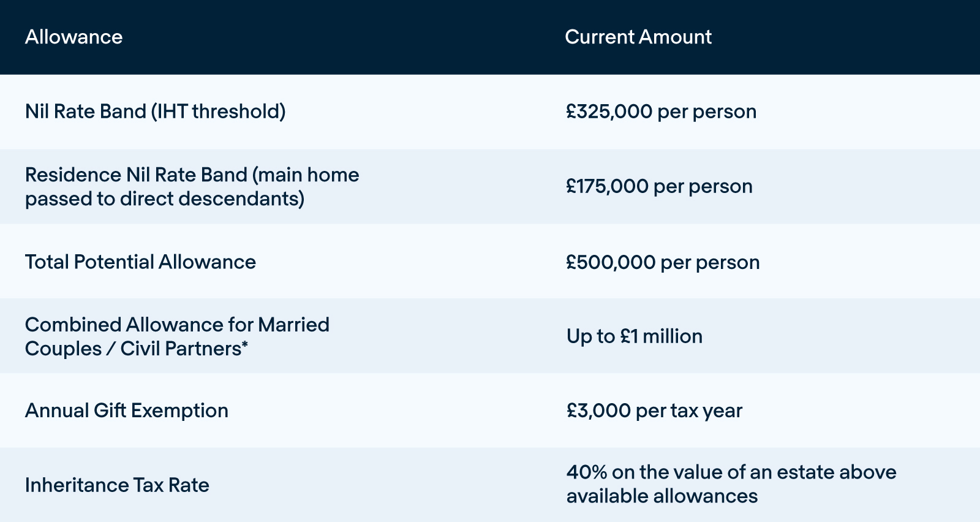Image resolution: width=980 pixels, height=522 pixels.
Task: Click the £3,000 per tax year value
Action: [654, 410]
